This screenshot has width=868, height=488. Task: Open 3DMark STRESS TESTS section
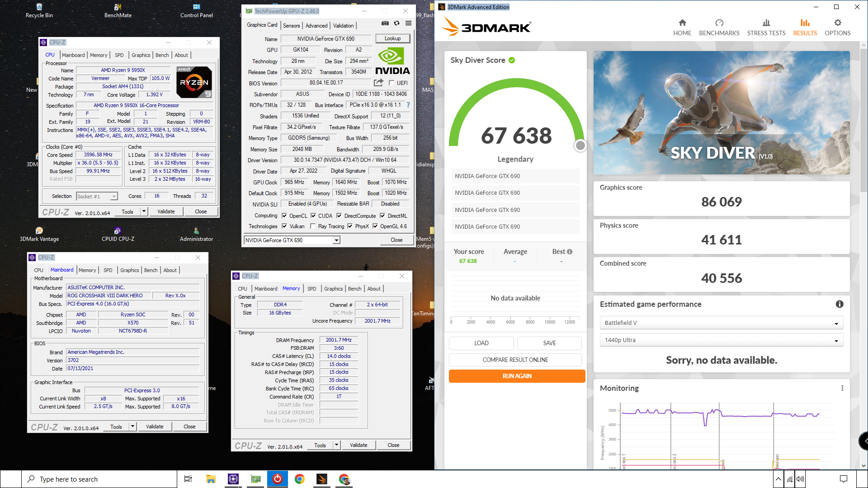(x=766, y=28)
